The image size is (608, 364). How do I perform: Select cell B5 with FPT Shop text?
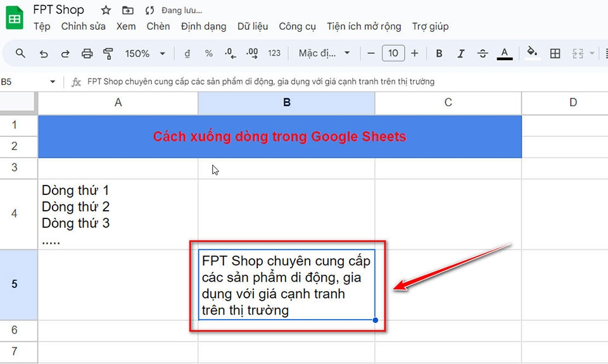pos(286,285)
